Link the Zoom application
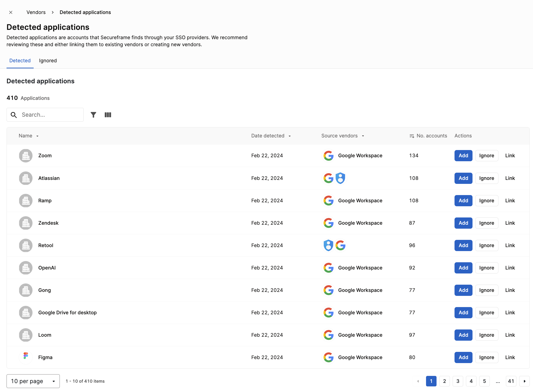This screenshot has width=533, height=392. (x=510, y=156)
